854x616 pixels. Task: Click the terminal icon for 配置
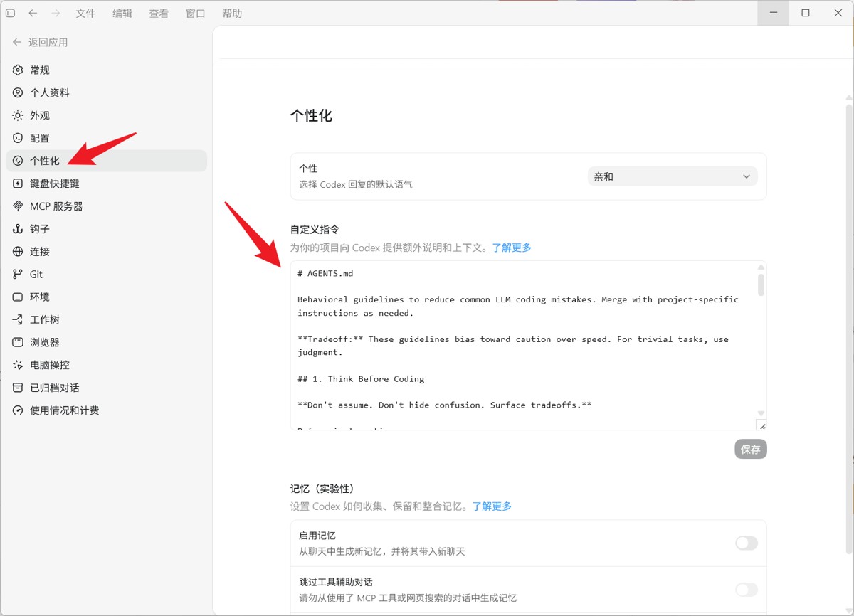(x=18, y=138)
